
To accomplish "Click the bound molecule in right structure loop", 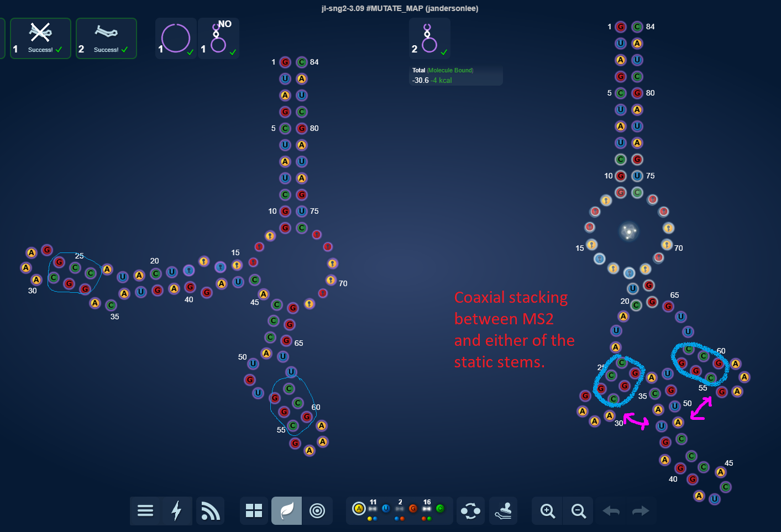I will [628, 231].
